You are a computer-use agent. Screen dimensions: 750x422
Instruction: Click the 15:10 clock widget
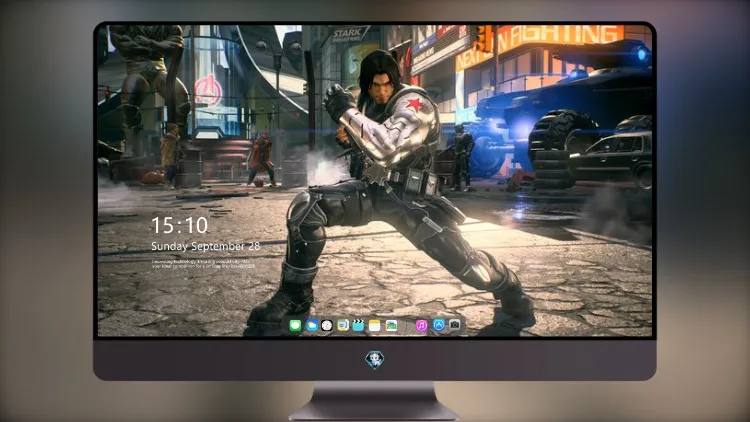coord(180,225)
